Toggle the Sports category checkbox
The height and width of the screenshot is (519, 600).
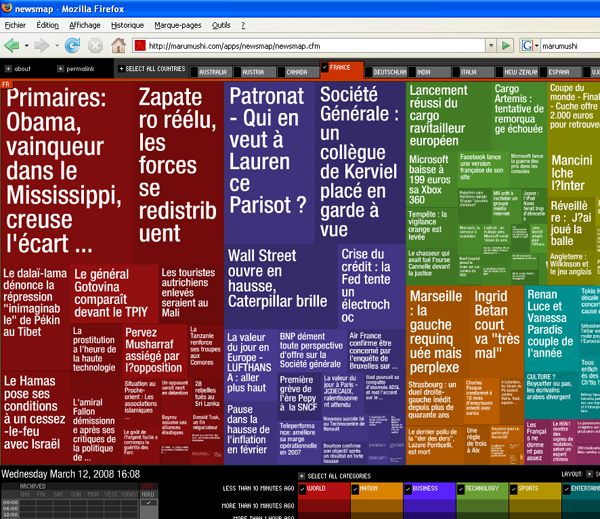tap(514, 489)
